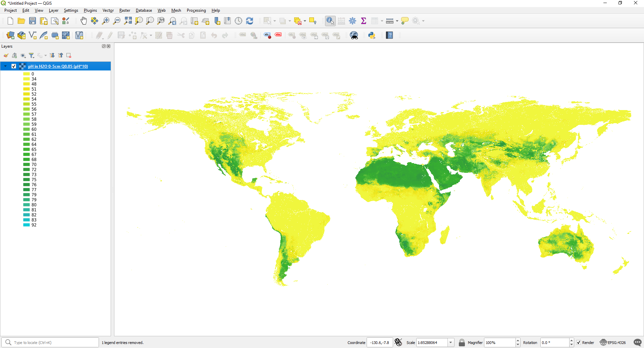644x348 pixels.
Task: Save the project with the floppy icon
Action: [x=33, y=21]
